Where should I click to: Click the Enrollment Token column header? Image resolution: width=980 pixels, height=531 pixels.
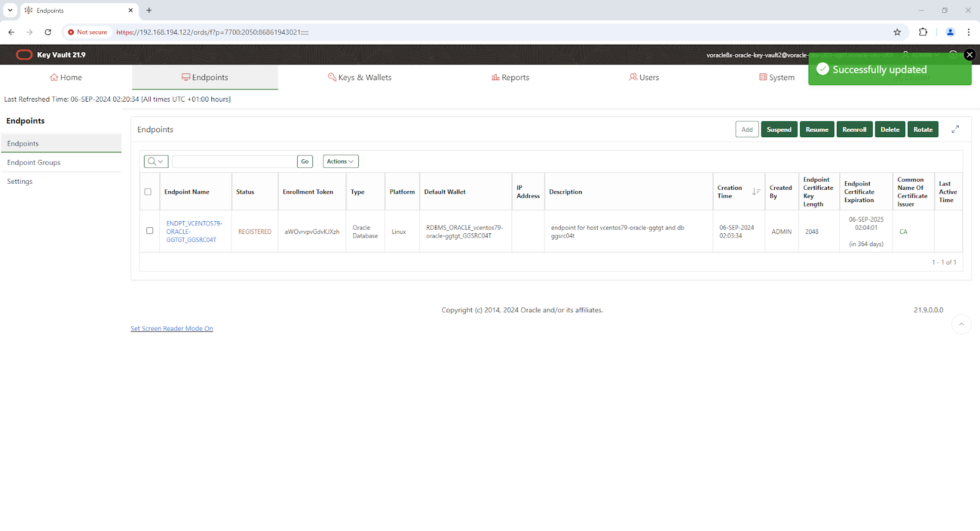click(x=308, y=192)
